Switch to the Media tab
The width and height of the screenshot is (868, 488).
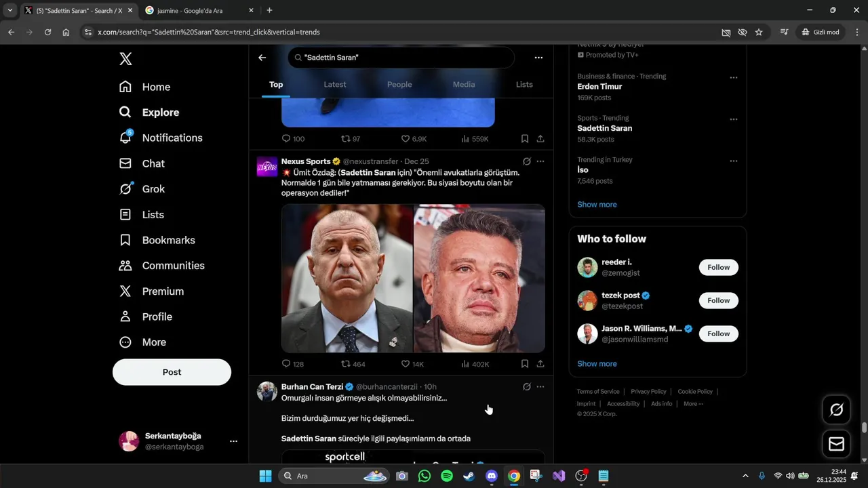[464, 85]
